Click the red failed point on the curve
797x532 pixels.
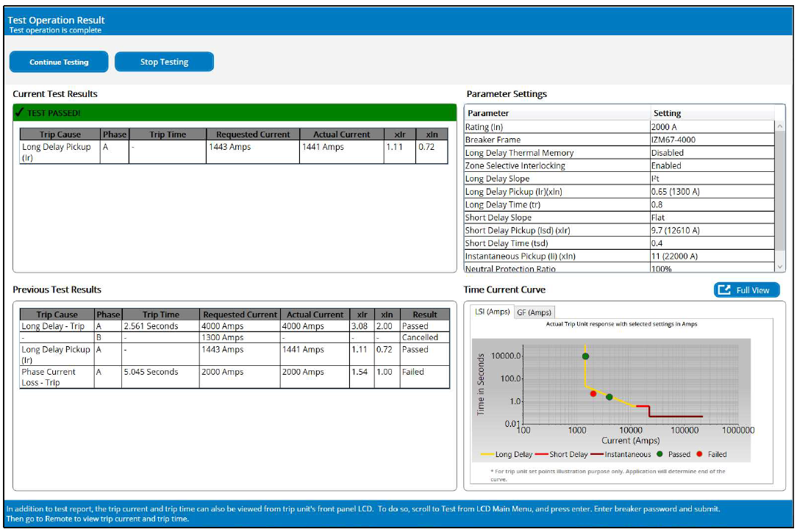click(593, 394)
